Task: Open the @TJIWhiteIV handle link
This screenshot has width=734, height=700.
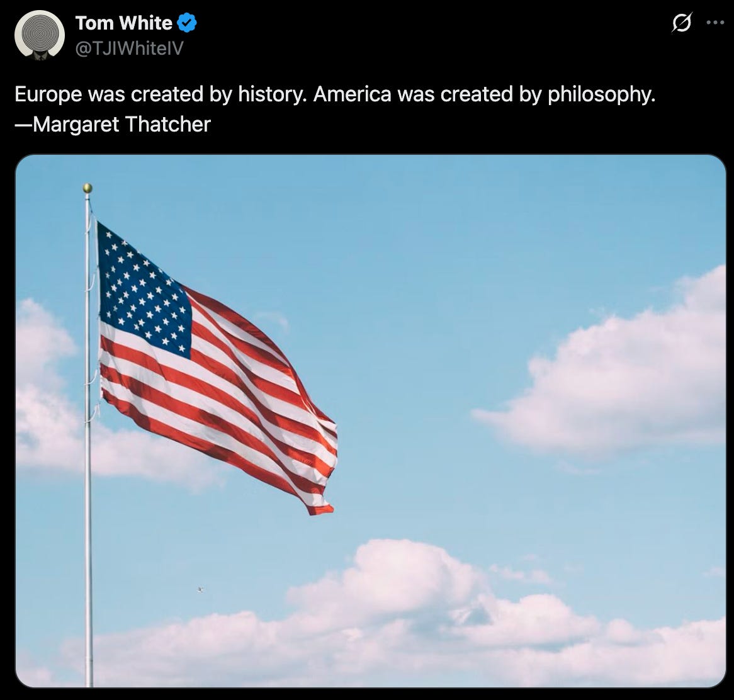Action: pyautogui.click(x=129, y=48)
